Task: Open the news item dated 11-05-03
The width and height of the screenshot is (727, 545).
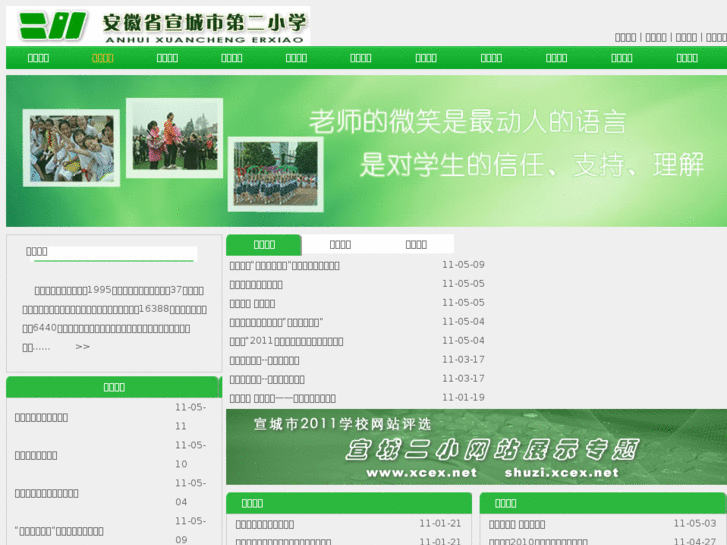Action: [517, 525]
